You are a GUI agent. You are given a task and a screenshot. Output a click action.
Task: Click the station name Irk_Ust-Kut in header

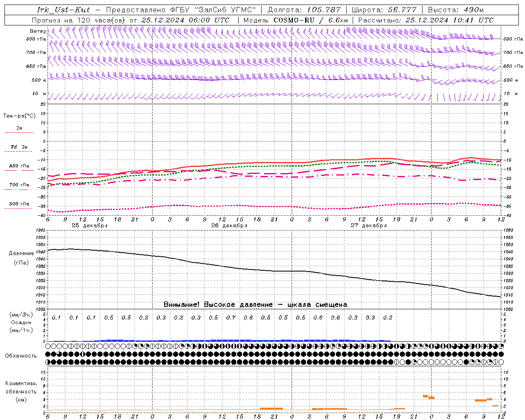(63, 10)
